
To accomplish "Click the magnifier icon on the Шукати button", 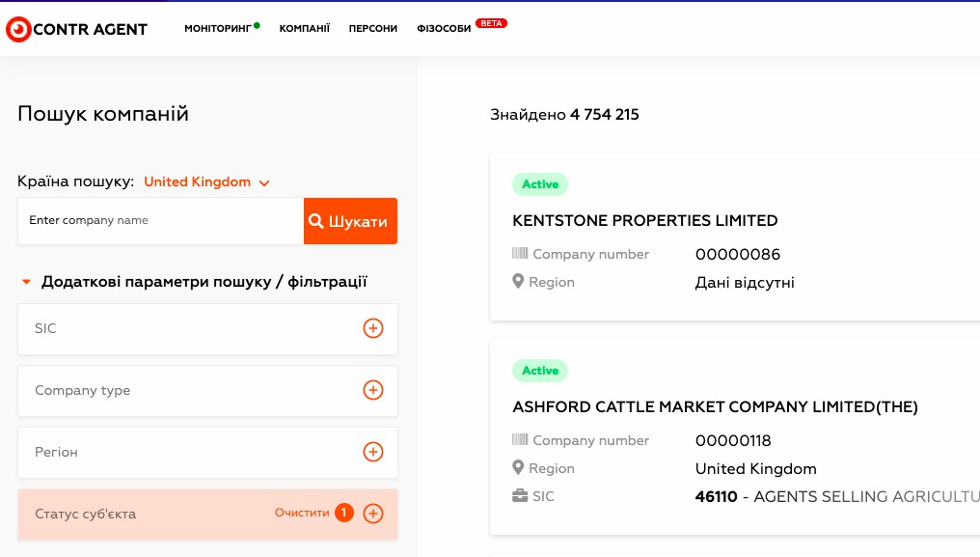I will (315, 221).
